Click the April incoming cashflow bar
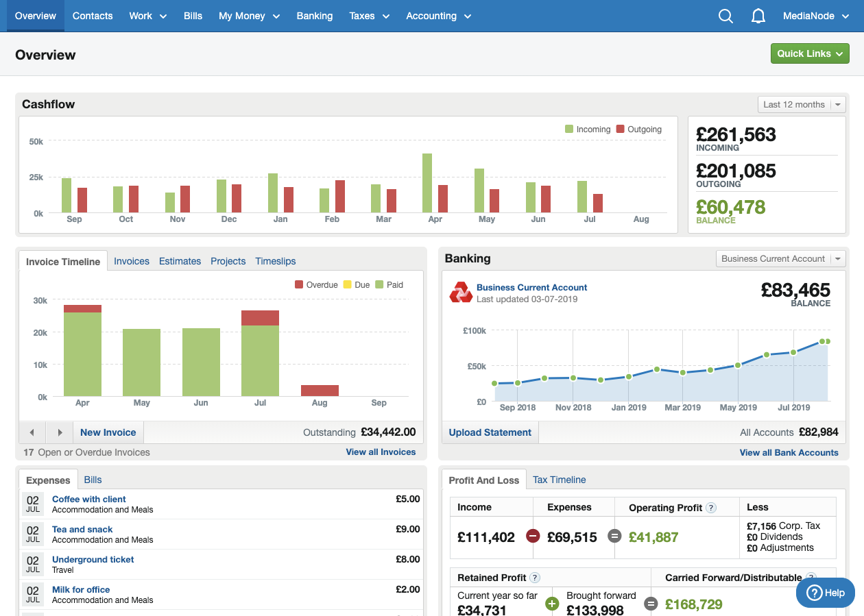Screen dimensions: 864x616 (x=427, y=183)
